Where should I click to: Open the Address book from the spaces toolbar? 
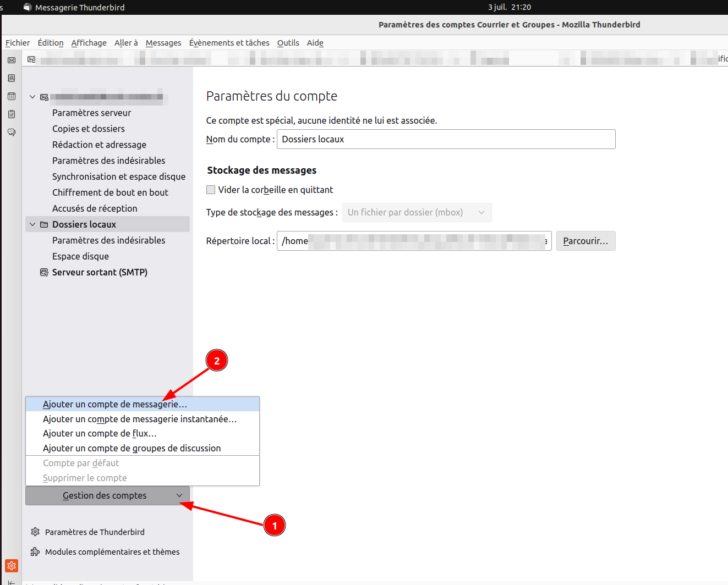[x=12, y=78]
